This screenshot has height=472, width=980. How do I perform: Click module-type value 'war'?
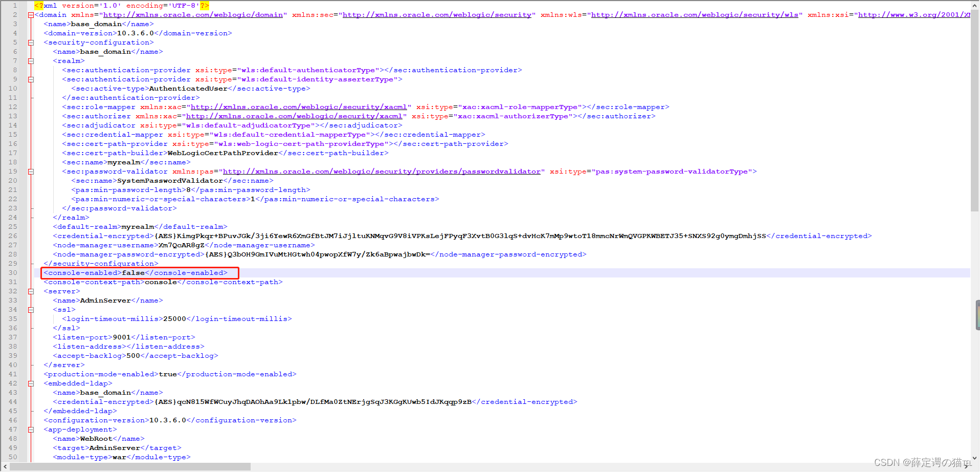119,457
